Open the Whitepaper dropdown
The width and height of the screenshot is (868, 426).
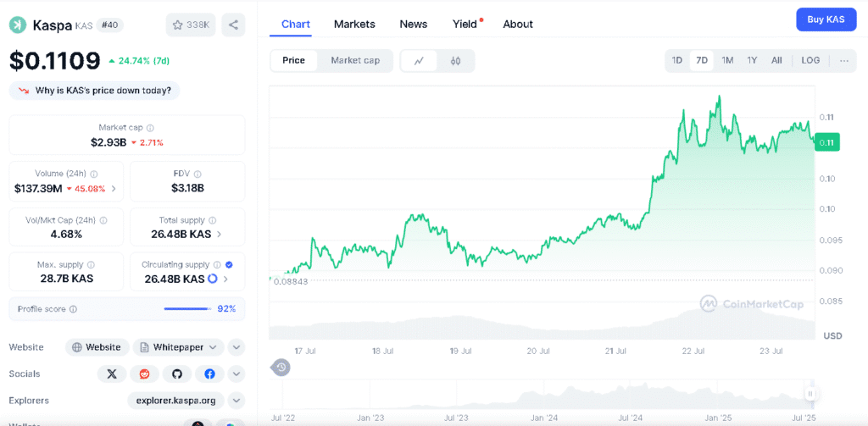[178, 347]
